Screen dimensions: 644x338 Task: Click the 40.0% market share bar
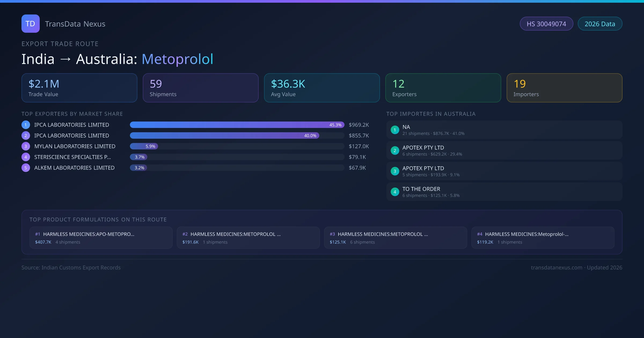click(224, 135)
